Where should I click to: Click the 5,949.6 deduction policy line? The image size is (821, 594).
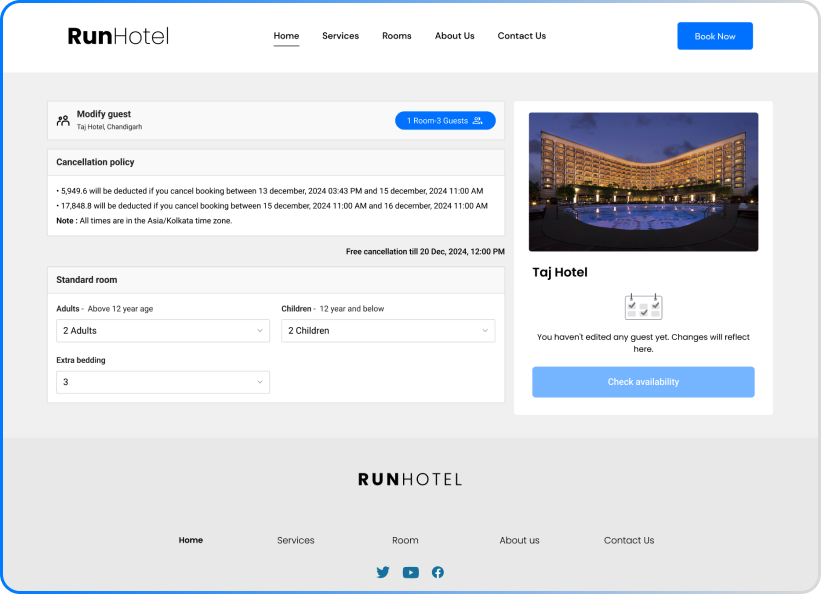pos(270,191)
